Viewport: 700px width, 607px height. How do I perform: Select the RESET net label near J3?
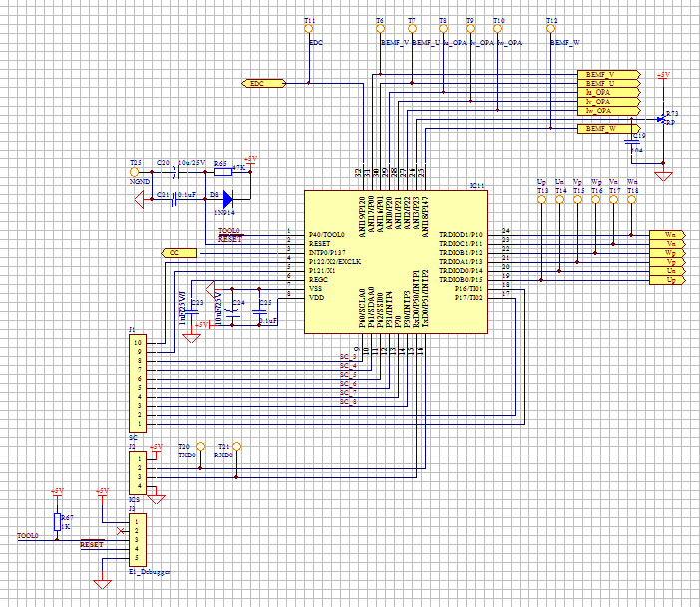[91, 545]
